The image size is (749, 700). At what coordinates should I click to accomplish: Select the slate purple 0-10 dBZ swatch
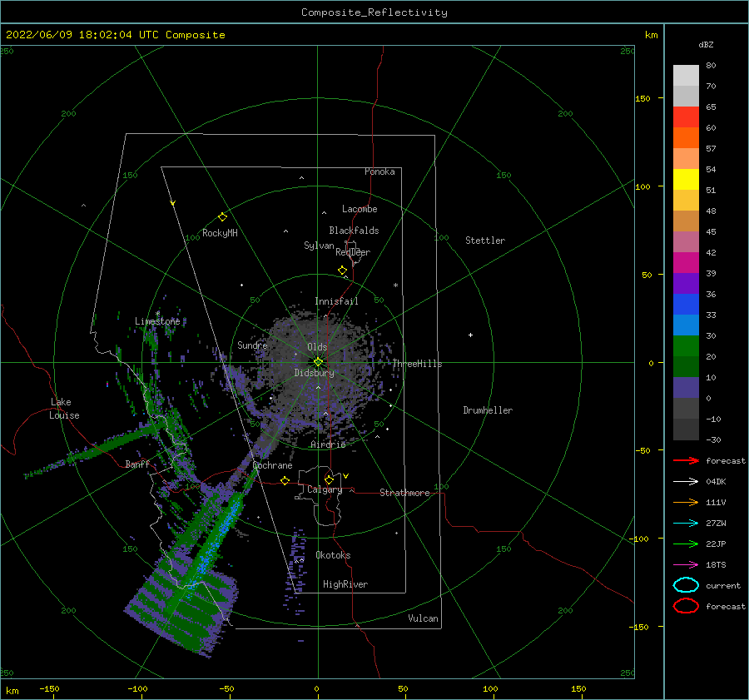pyautogui.click(x=686, y=388)
